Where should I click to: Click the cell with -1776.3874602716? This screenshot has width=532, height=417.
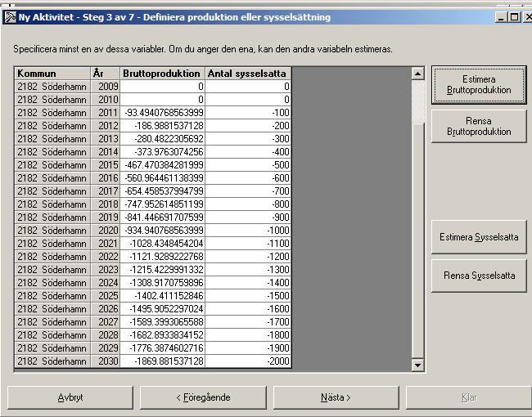point(163,348)
